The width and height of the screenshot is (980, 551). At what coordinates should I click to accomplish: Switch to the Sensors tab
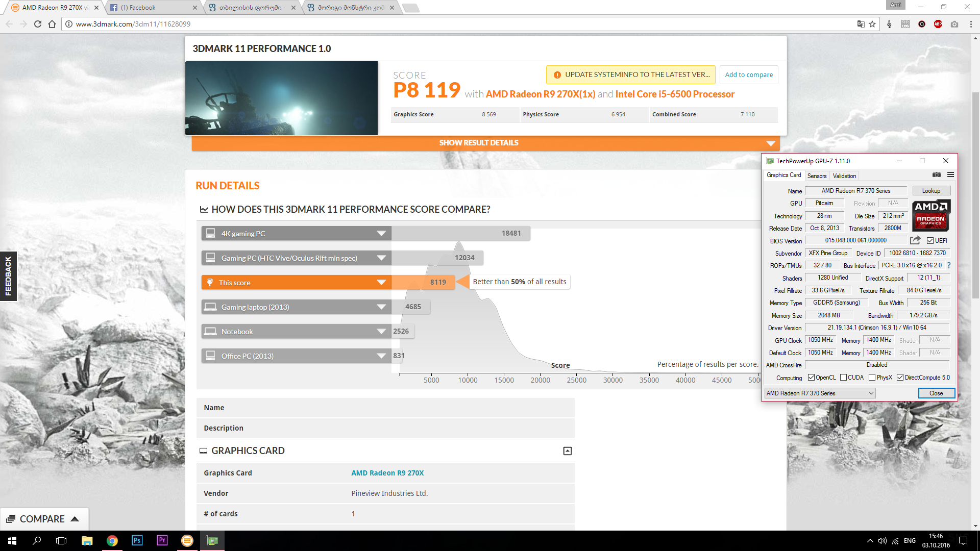[x=817, y=176]
